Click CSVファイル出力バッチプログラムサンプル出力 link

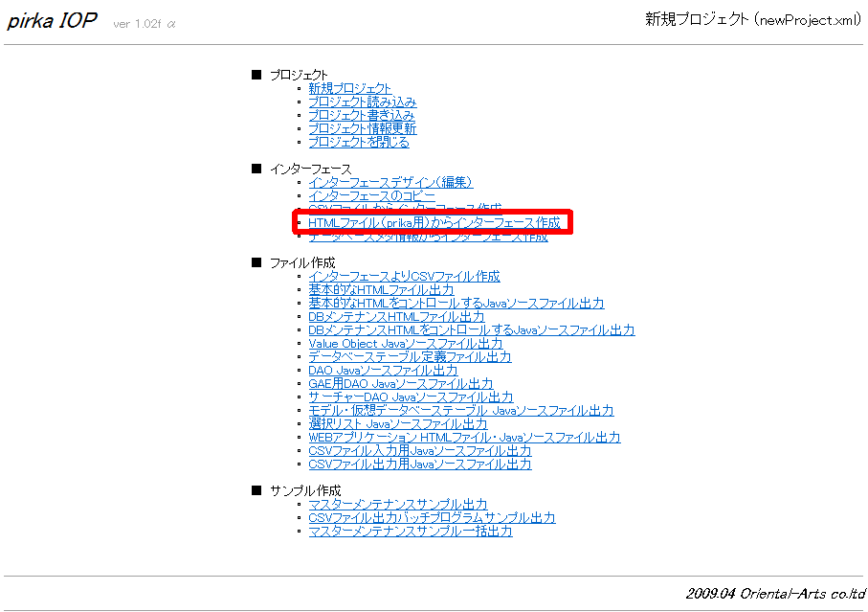(432, 518)
